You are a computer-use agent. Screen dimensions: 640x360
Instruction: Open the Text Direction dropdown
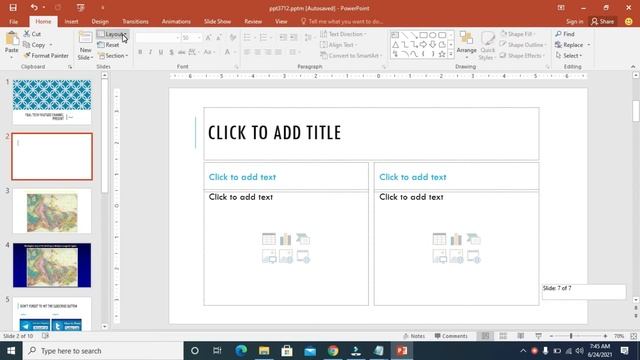(x=343, y=34)
